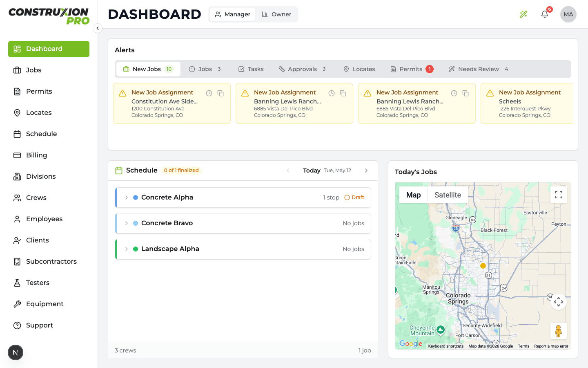Go to next day in Schedule
This screenshot has width=588, height=368.
coord(366,171)
